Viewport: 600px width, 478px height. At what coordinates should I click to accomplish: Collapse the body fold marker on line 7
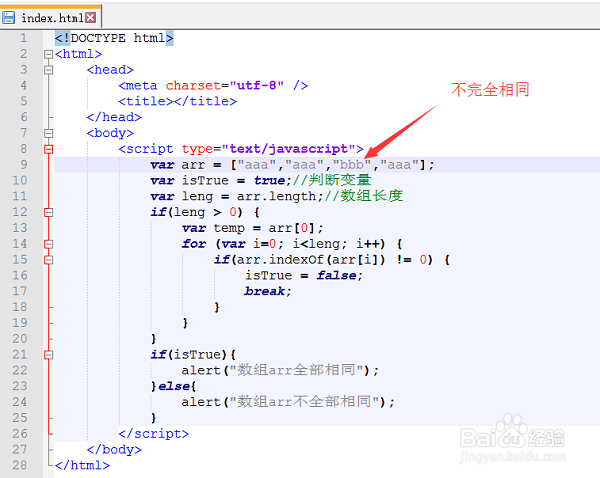coord(48,133)
